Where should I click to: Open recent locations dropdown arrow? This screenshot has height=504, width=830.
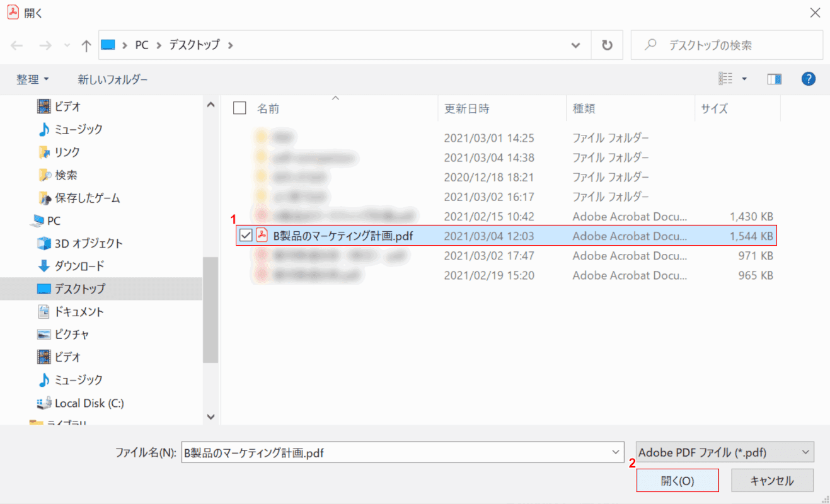(67, 46)
